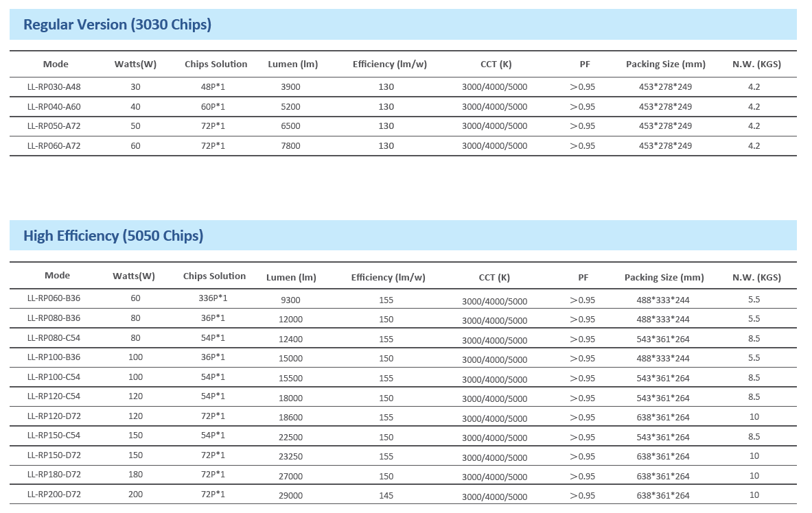Viewport: 812px width, 513px height.
Task: Select the LL-RP150-C54 model cell
Action: [54, 436]
